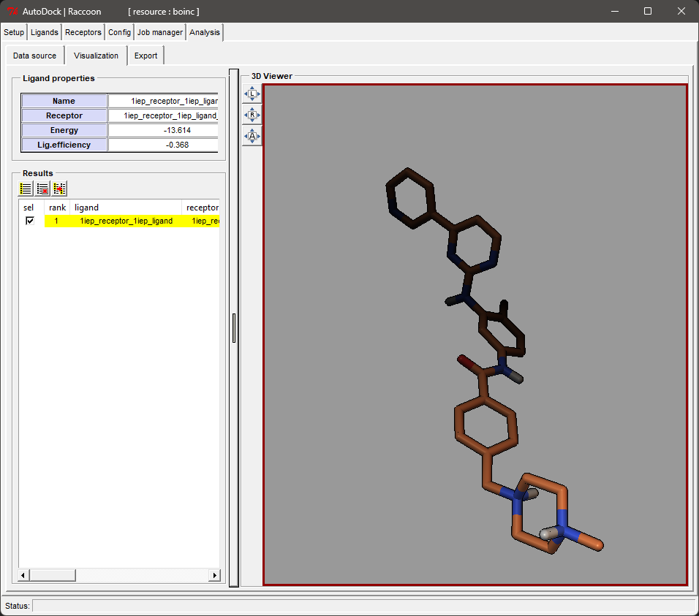Viewport: 699px width, 616px height.
Task: Click the select all results icon
Action: pos(26,189)
